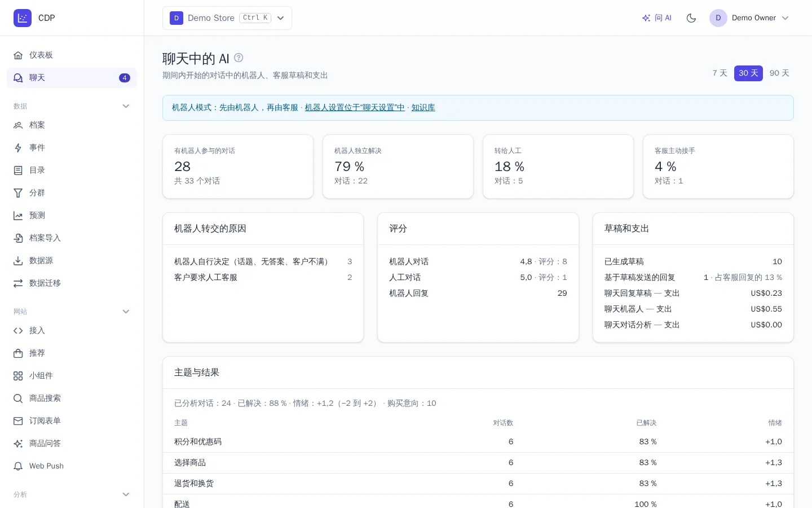Click the 数据迁移 arrows icon
The image size is (812, 508).
18,283
